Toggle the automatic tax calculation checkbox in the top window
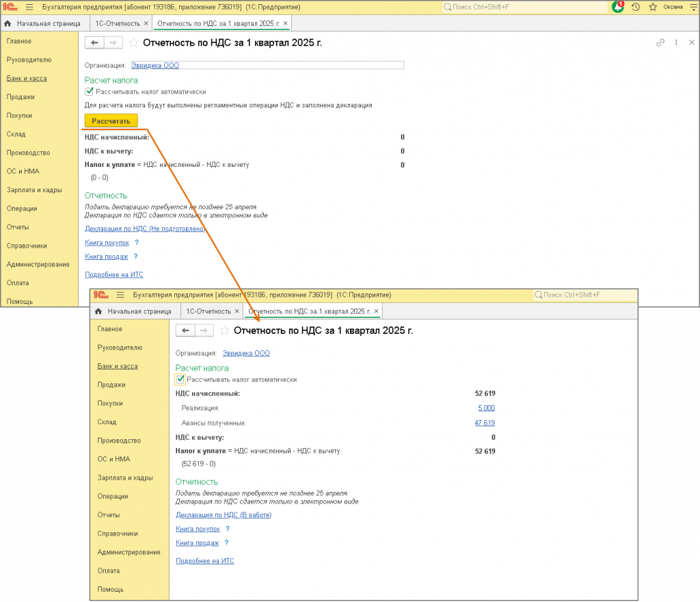The width and height of the screenshot is (700, 602). [x=90, y=92]
